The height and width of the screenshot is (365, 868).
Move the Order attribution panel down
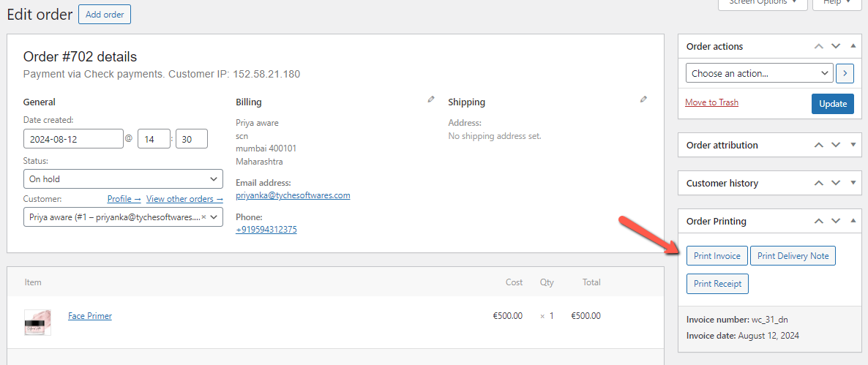[836, 145]
